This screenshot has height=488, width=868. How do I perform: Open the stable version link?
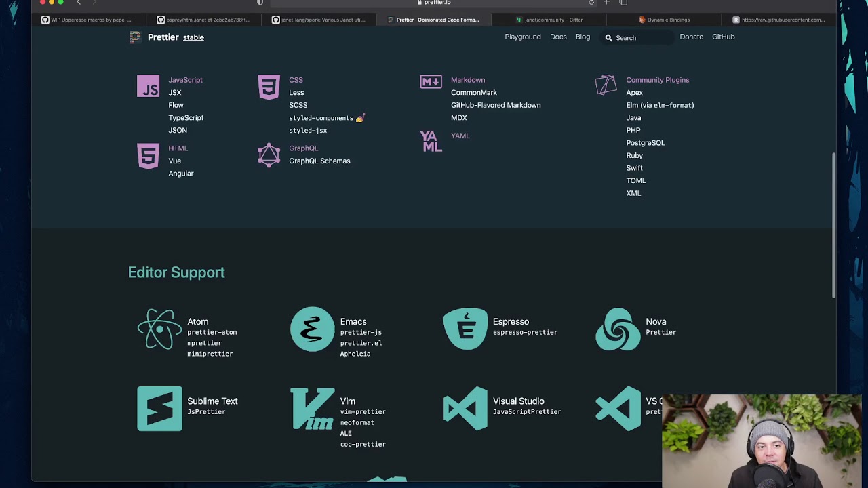click(x=193, y=37)
